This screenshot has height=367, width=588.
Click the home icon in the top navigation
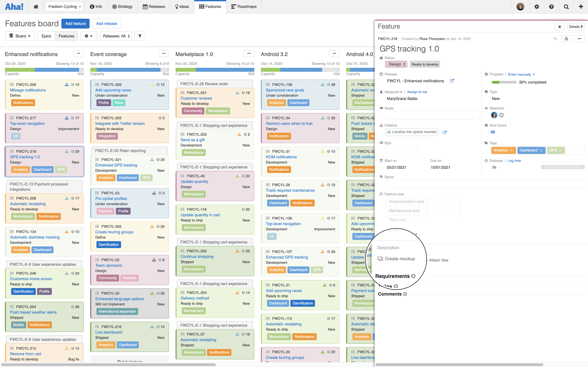point(36,6)
